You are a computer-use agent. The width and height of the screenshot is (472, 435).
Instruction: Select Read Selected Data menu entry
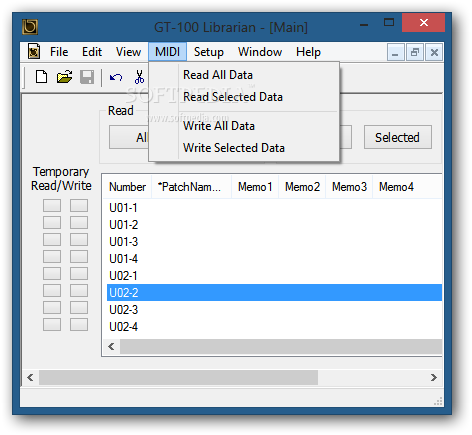click(x=233, y=97)
